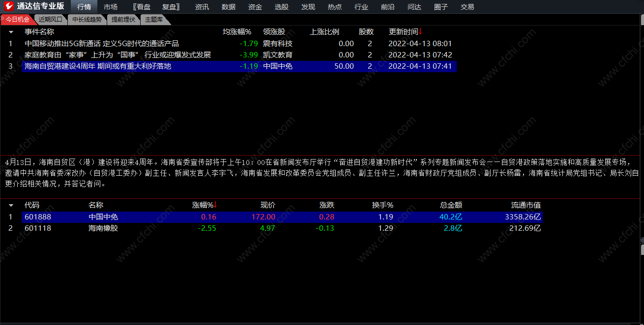Open the 资金 menu
Viewport: 644px width, 325px height.
pyautogui.click(x=255, y=7)
